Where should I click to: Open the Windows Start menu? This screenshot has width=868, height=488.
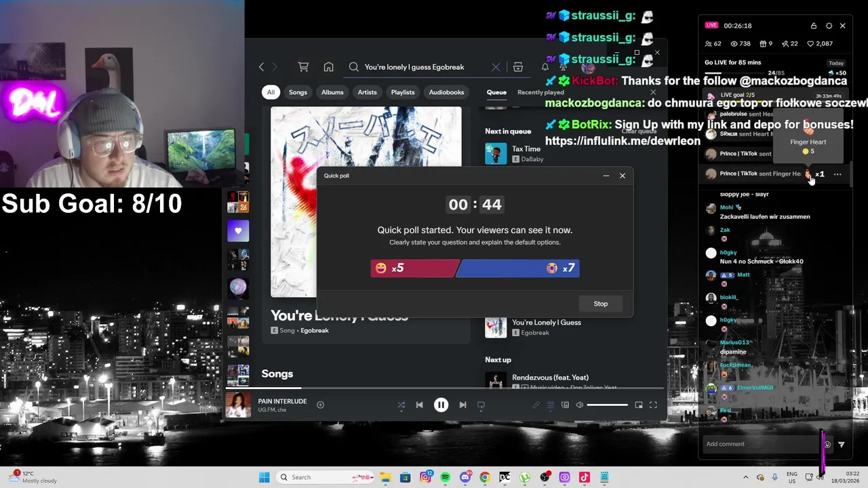tap(264, 477)
